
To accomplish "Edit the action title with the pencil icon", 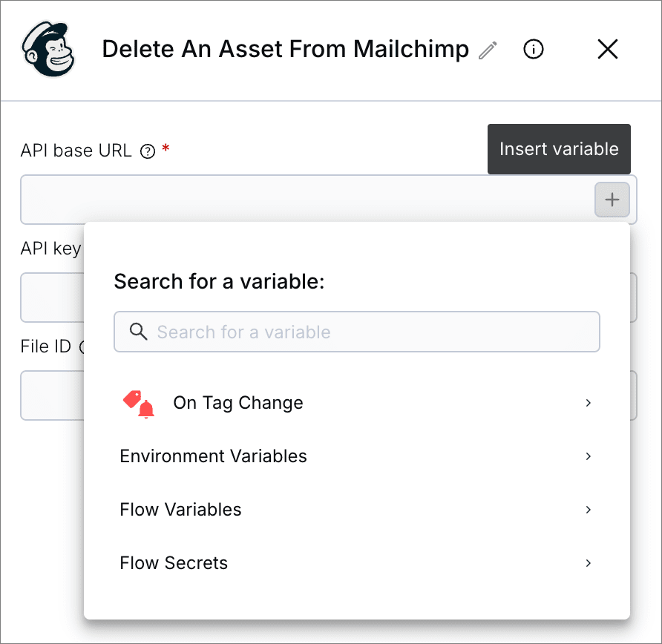I will pyautogui.click(x=488, y=50).
